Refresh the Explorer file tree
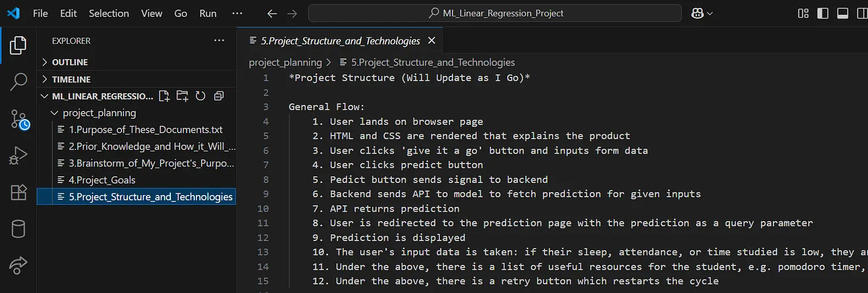Viewport: 868px width, 293px height. tap(201, 96)
